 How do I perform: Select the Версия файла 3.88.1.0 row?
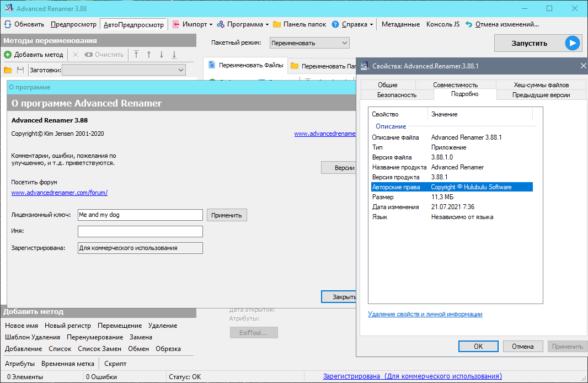pyautogui.click(x=452, y=157)
